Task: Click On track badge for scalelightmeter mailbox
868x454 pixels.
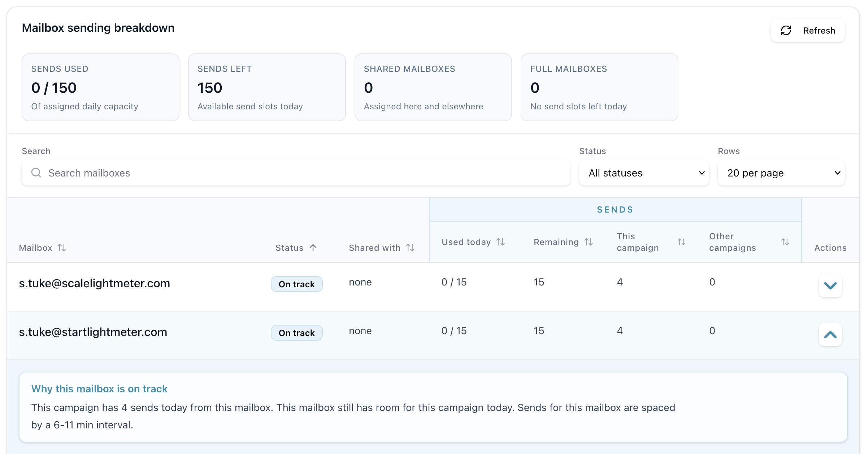Action: 297,284
